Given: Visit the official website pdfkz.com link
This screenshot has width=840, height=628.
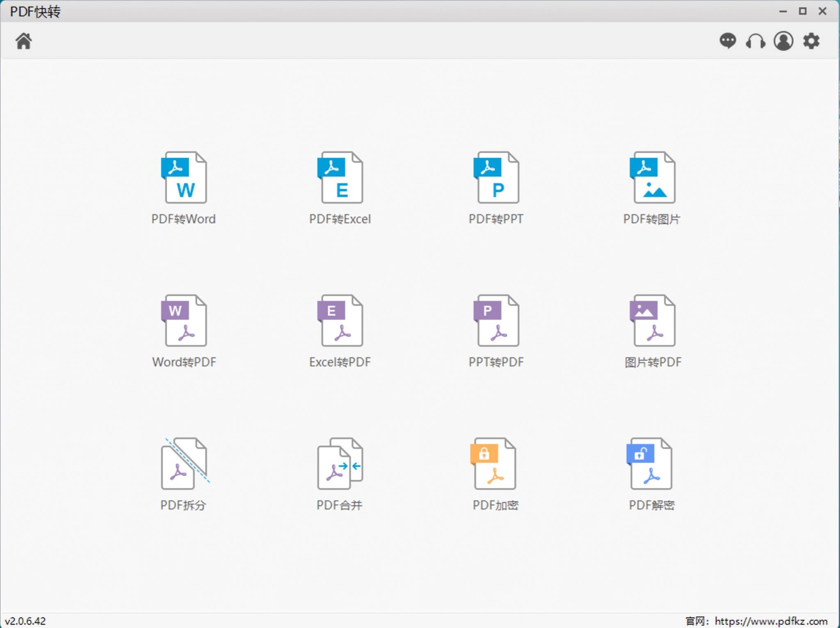Looking at the screenshot, I should [x=770, y=621].
